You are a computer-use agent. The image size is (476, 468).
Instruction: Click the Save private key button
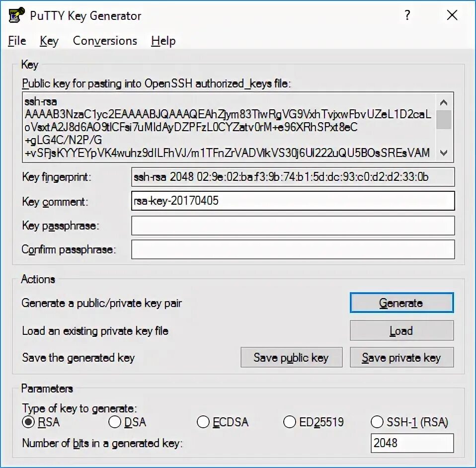401,358
